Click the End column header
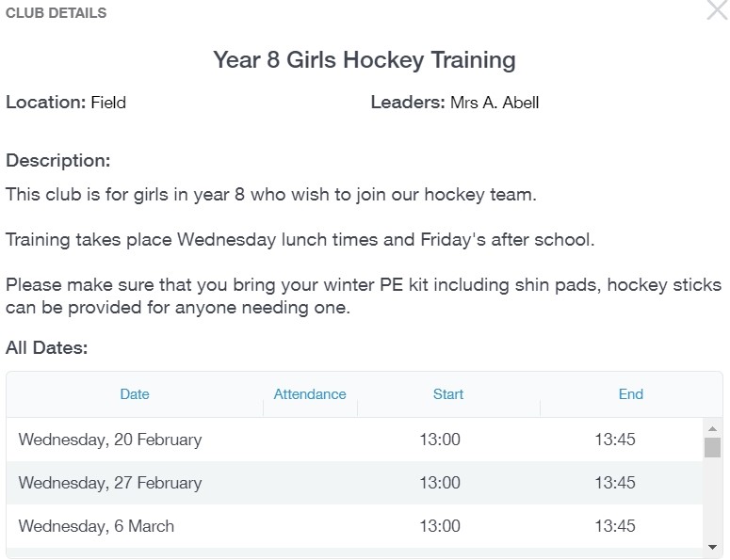This screenshot has width=730, height=560. point(631,394)
